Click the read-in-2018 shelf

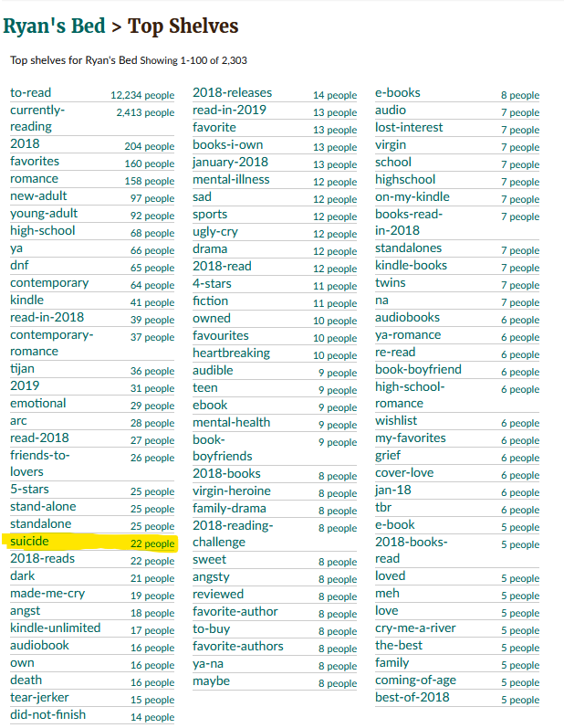[x=47, y=318]
